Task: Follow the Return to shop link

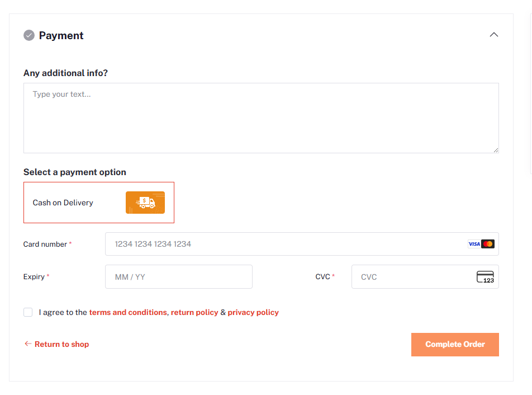Action: click(61, 344)
